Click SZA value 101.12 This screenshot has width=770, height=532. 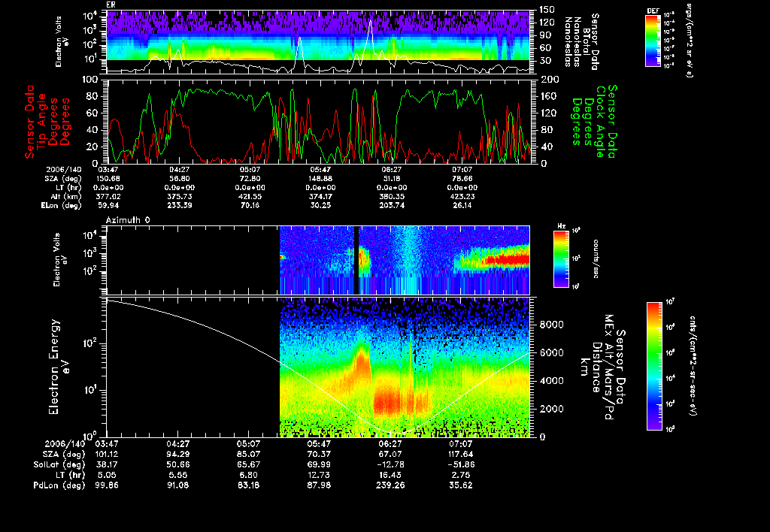pos(106,455)
